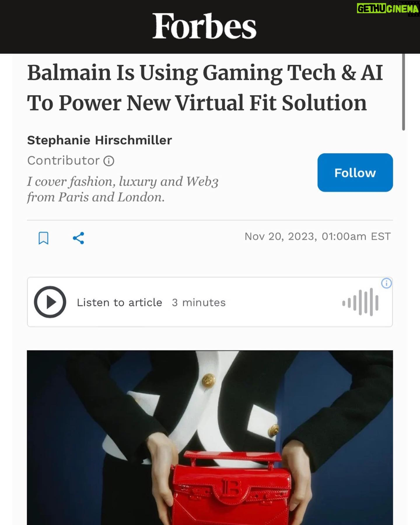
Task: Click the Forbes logo in header
Action: 204,26
